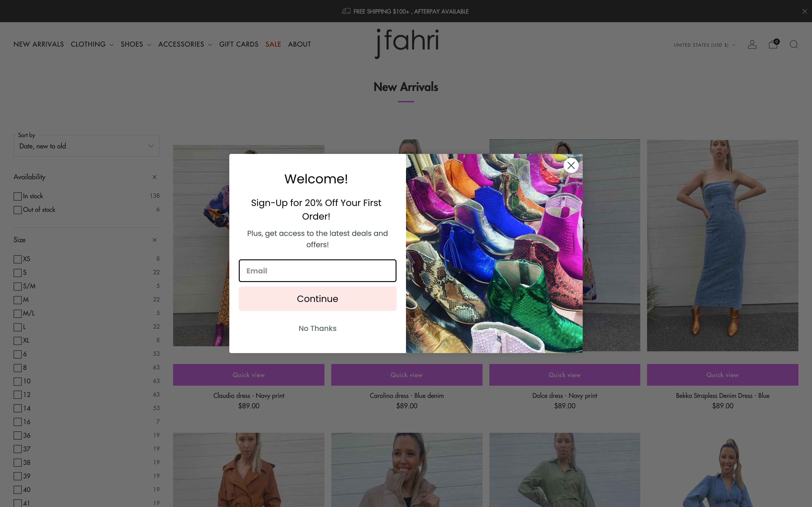This screenshot has height=507, width=812.
Task: Expand the CLOTHING menu chevron
Action: [112, 45]
